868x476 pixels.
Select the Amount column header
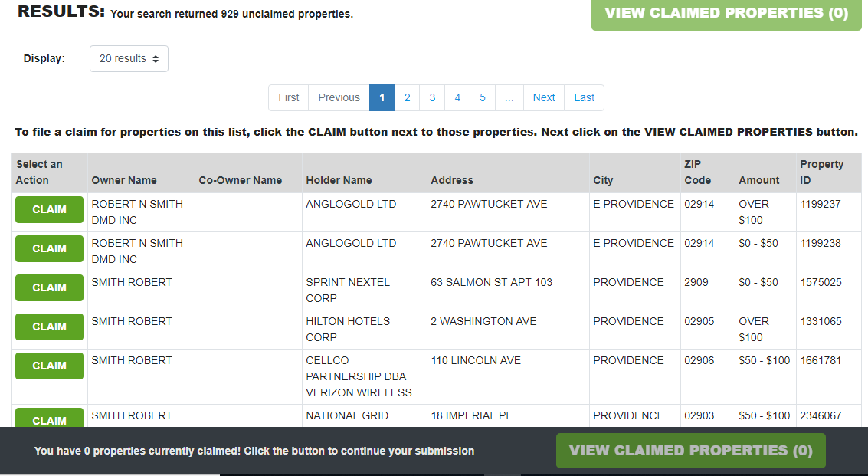pos(758,180)
